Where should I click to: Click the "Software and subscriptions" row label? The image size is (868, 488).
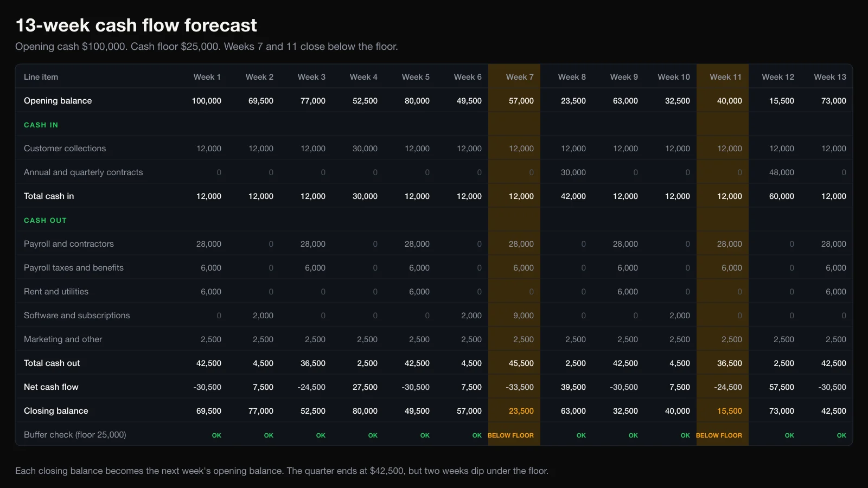pos(76,316)
